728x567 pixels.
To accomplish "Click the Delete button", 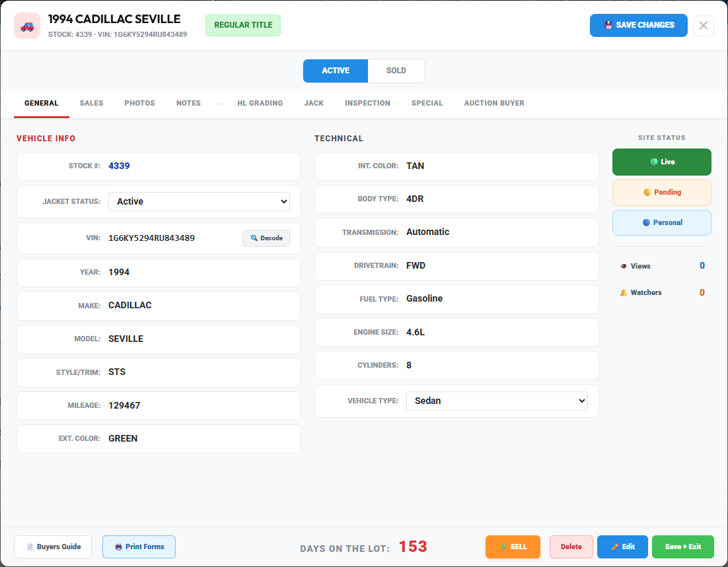I will coord(571,547).
